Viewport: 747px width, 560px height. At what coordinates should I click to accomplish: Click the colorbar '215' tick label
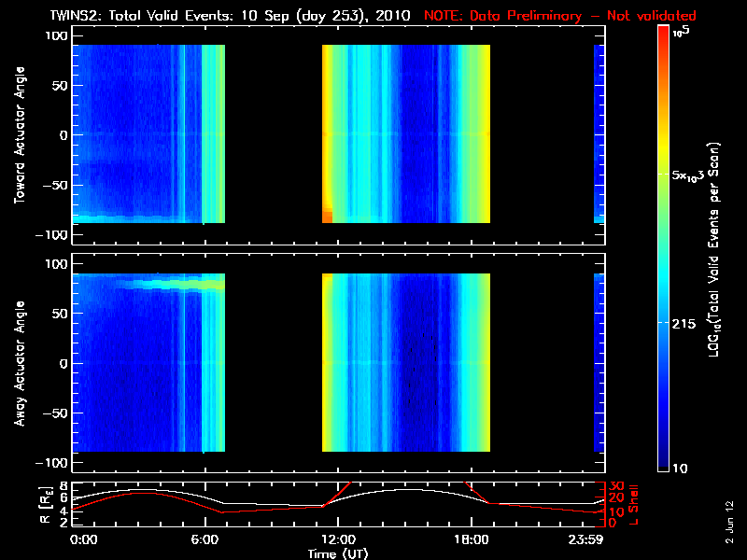tap(684, 324)
